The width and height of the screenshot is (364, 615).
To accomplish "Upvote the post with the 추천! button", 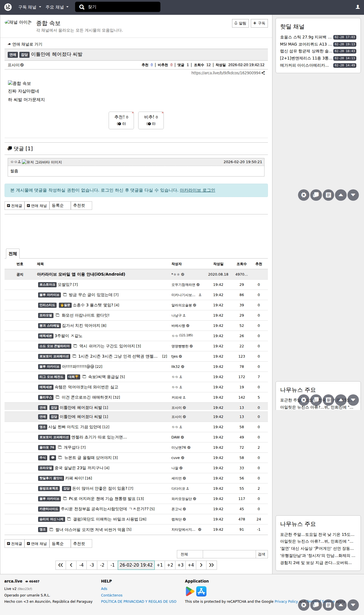I will click(121, 120).
